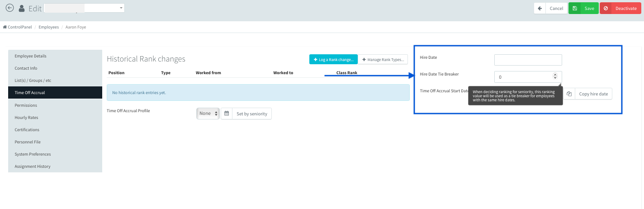
Task: Click the person icon beside Edit
Action: [x=22, y=8]
